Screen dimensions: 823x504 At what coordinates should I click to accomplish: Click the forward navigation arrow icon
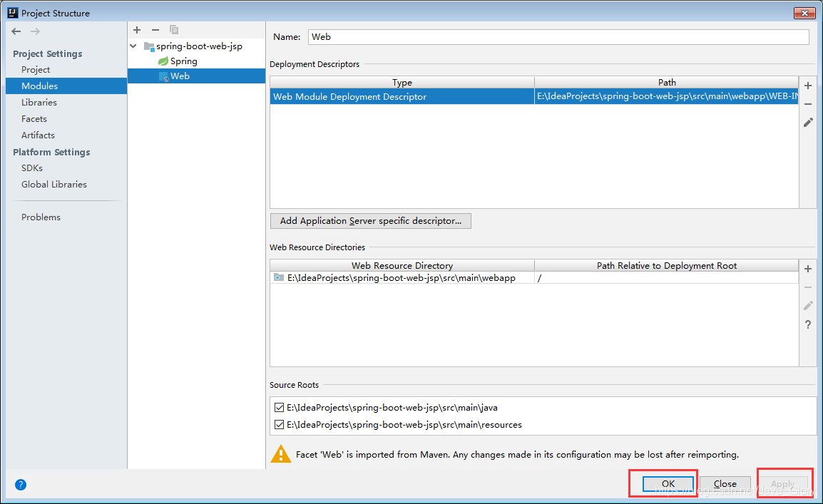tap(35, 31)
